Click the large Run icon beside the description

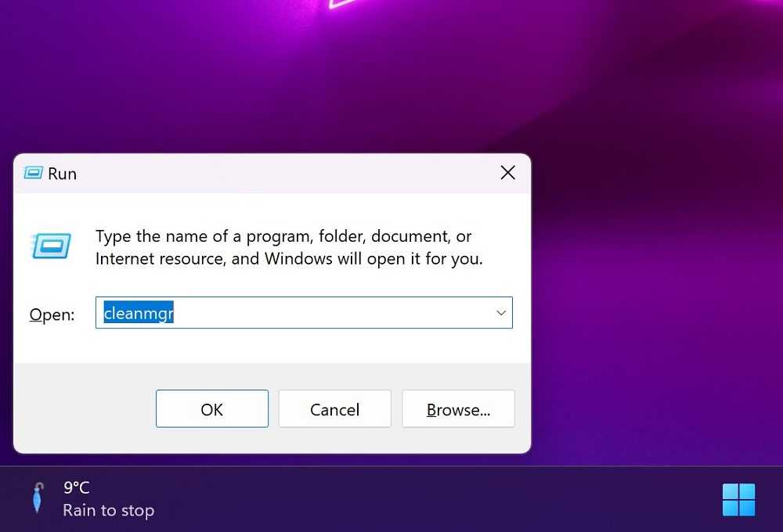51,246
